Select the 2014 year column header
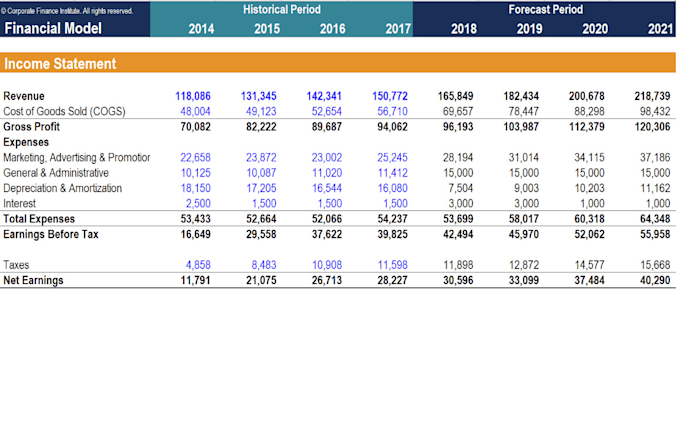 (201, 29)
